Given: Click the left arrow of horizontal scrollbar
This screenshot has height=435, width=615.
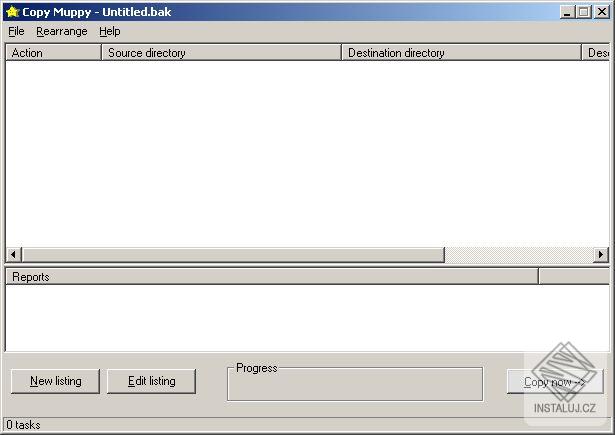Looking at the screenshot, I should pos(13,255).
